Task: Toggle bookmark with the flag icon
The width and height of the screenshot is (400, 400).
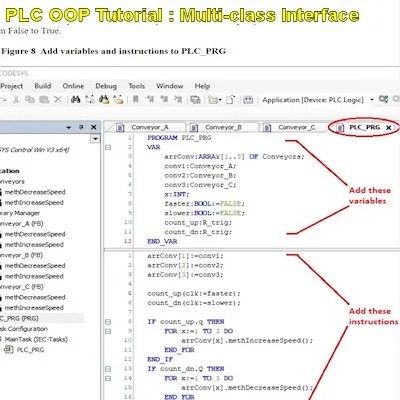Action: 136,99
